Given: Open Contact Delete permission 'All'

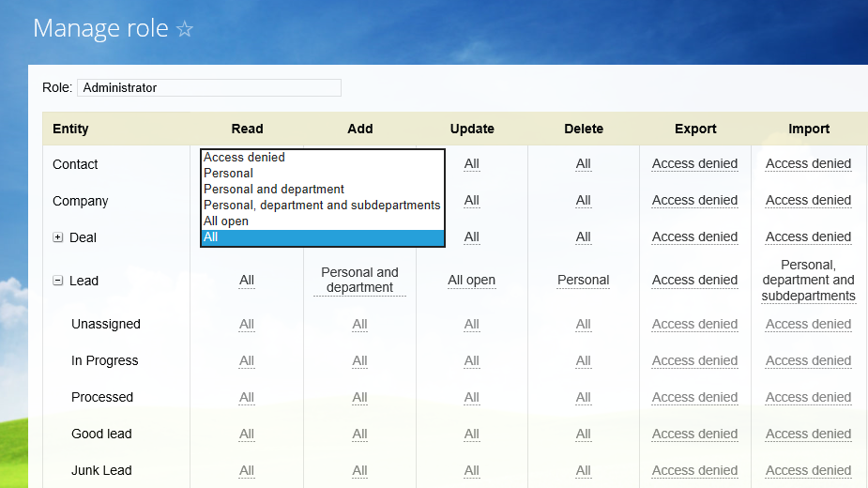Looking at the screenshot, I should click(x=584, y=164).
